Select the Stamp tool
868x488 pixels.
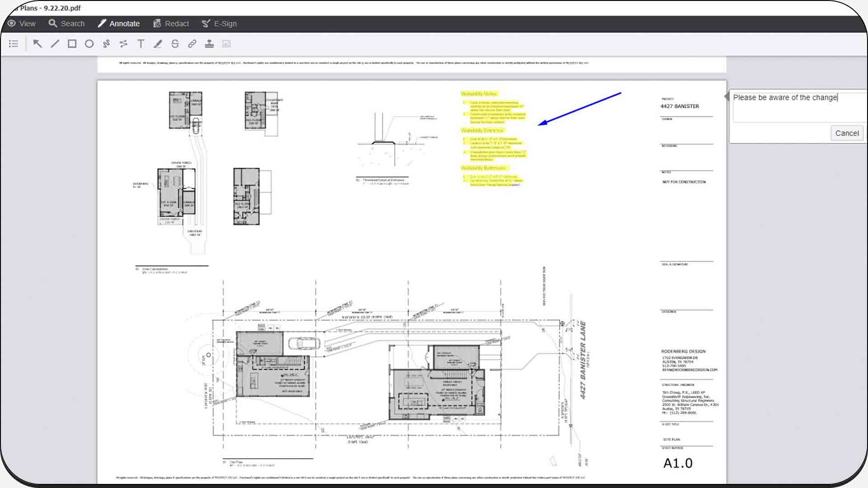click(209, 44)
